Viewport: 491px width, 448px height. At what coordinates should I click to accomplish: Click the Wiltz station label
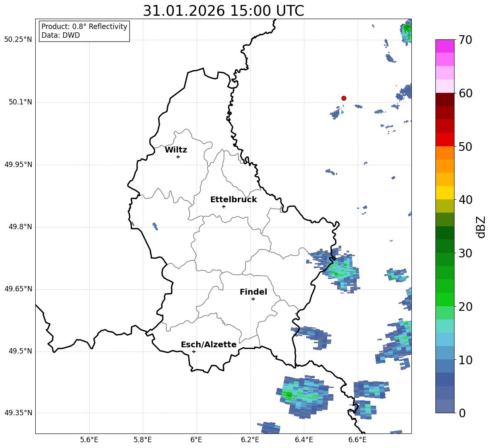(176, 150)
